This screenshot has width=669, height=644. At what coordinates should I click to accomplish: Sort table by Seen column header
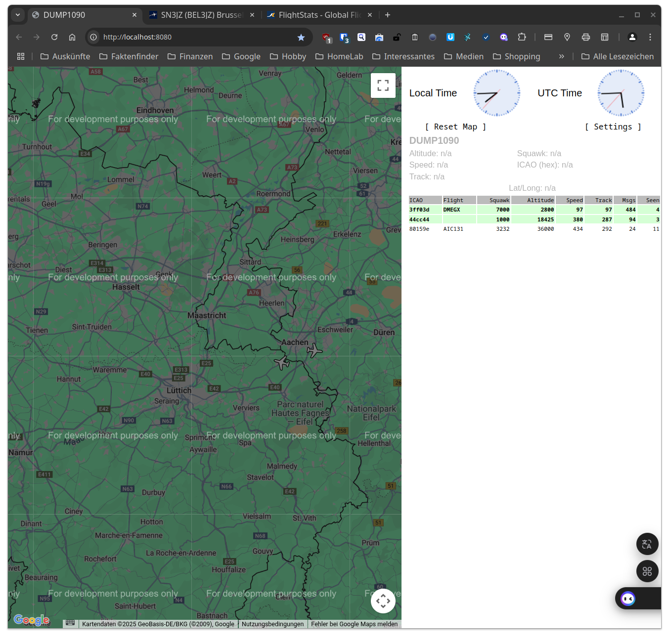pyautogui.click(x=649, y=200)
